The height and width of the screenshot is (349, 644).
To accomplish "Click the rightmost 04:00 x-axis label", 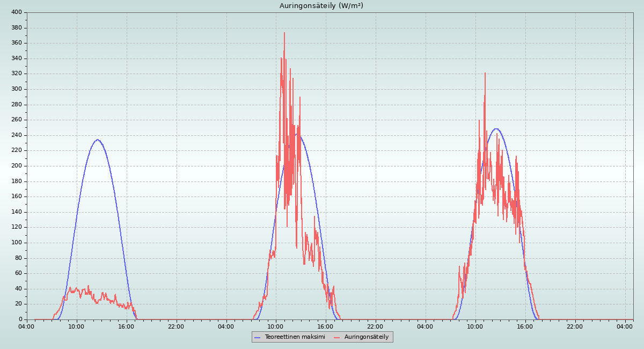I will tap(625, 326).
